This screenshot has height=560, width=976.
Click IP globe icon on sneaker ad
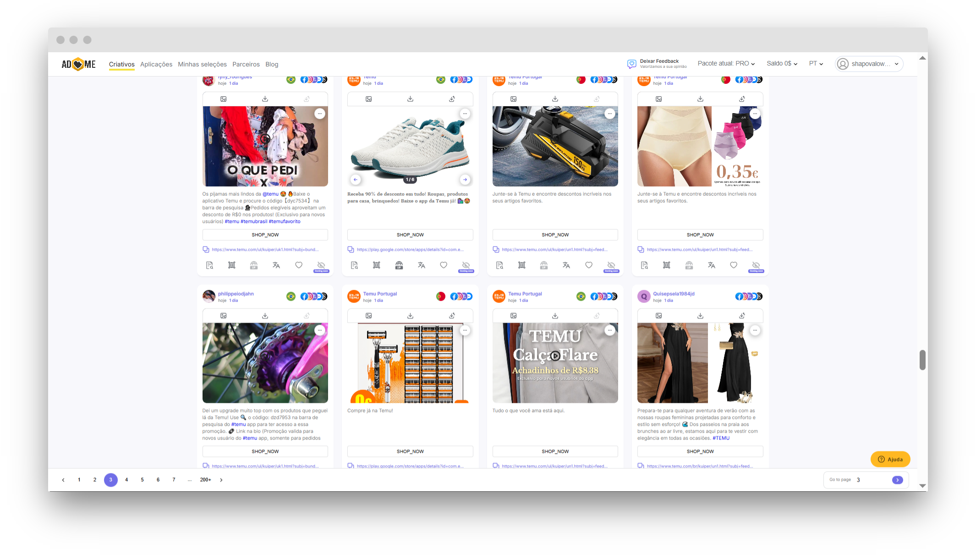(x=399, y=265)
